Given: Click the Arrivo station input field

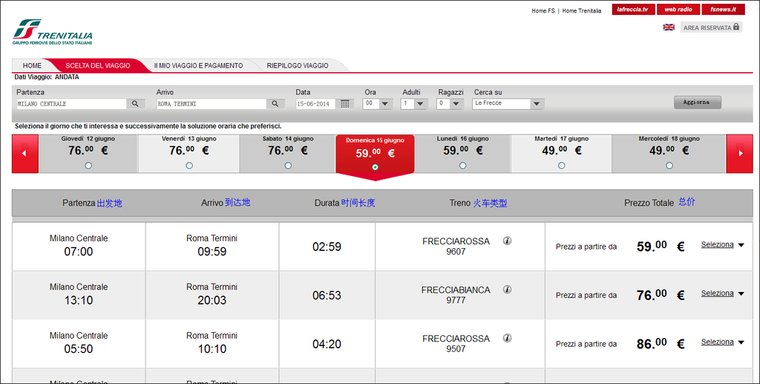Looking at the screenshot, I should tap(211, 104).
